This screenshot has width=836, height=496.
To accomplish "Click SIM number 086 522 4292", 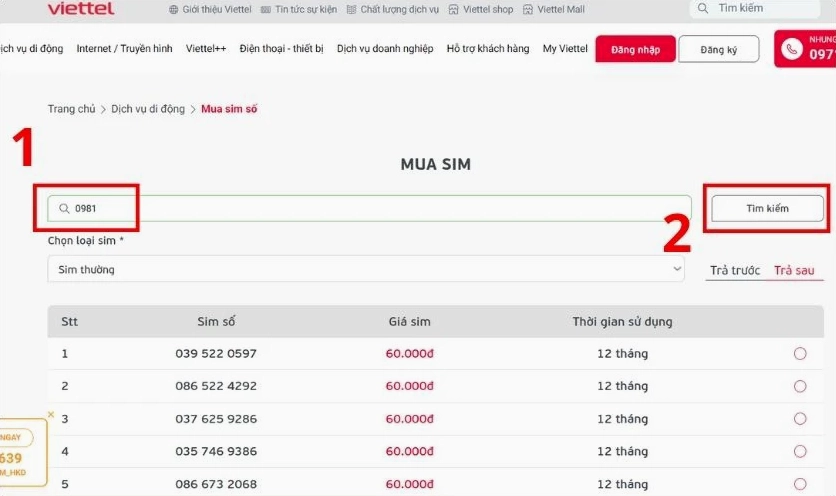I will click(216, 386).
